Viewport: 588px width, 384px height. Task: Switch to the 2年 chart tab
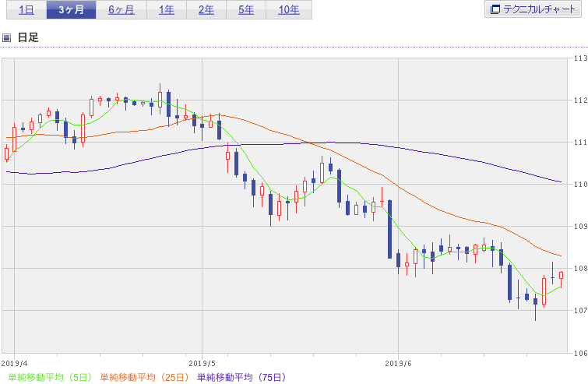pos(206,10)
